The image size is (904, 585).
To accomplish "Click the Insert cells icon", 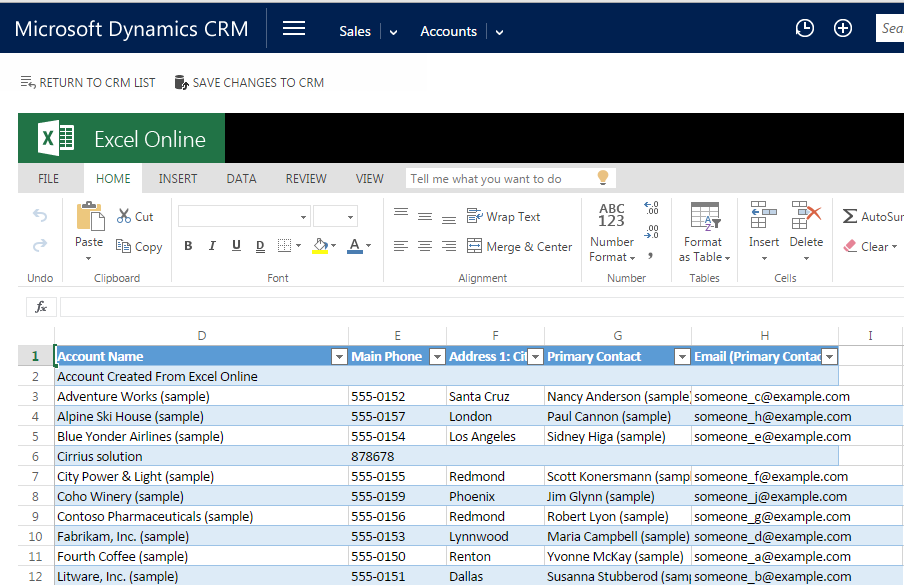I will tap(763, 214).
